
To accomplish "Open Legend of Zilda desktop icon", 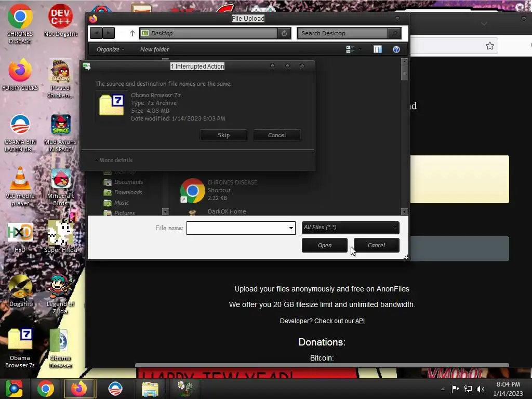I will 60,295.
